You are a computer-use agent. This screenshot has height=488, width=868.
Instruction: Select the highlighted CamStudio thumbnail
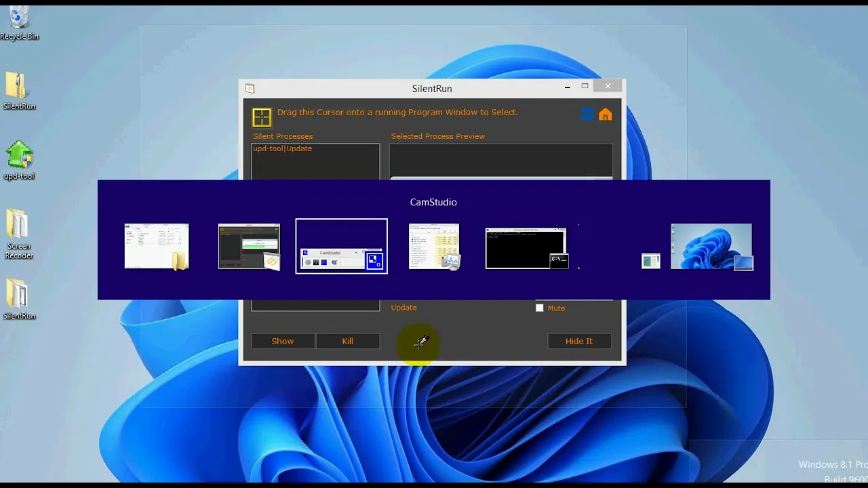[x=342, y=246]
